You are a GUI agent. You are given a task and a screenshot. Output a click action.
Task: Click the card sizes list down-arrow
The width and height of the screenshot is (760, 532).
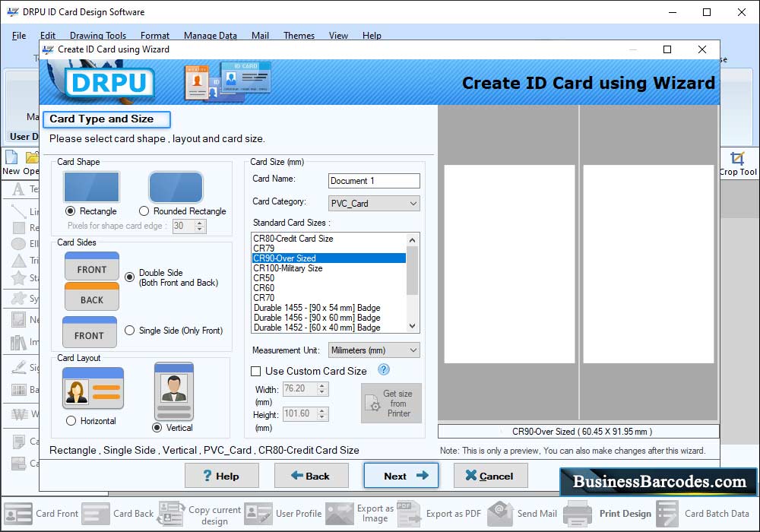pos(412,326)
